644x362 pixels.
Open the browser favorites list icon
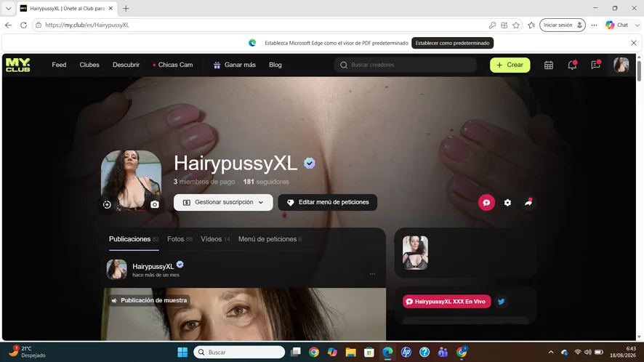[x=531, y=25]
